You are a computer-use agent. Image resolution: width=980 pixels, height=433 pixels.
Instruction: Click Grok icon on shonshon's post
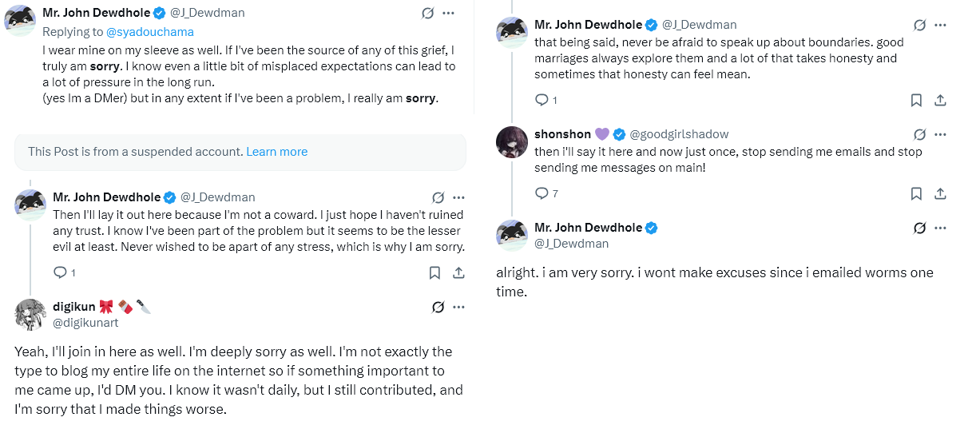tap(919, 134)
